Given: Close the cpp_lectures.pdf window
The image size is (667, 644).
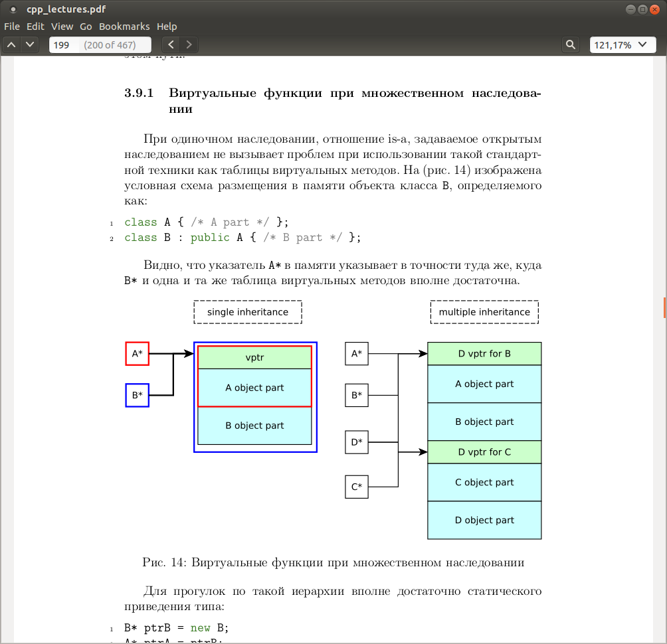Looking at the screenshot, I should click(654, 9).
